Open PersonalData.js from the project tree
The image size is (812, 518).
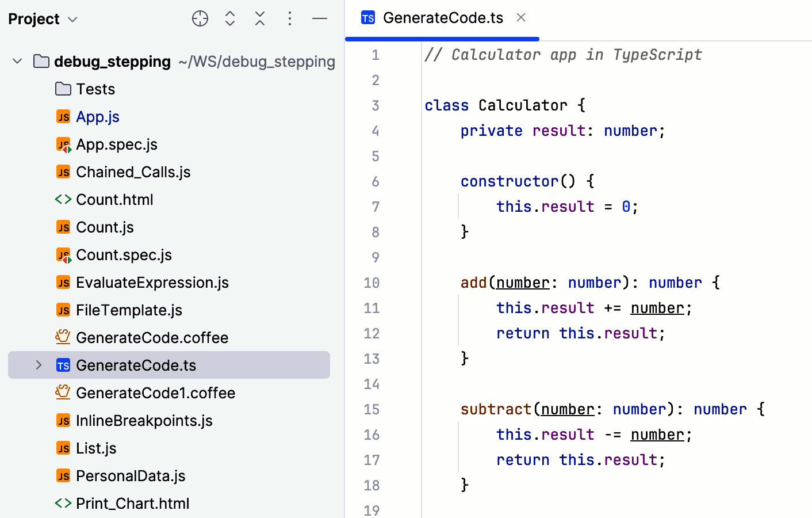point(131,475)
